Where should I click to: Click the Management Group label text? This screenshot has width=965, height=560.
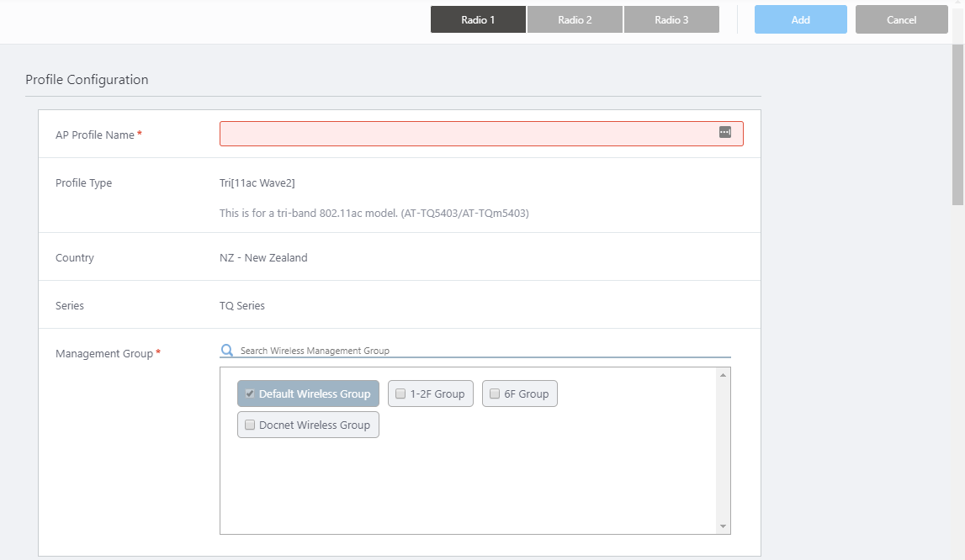103,353
